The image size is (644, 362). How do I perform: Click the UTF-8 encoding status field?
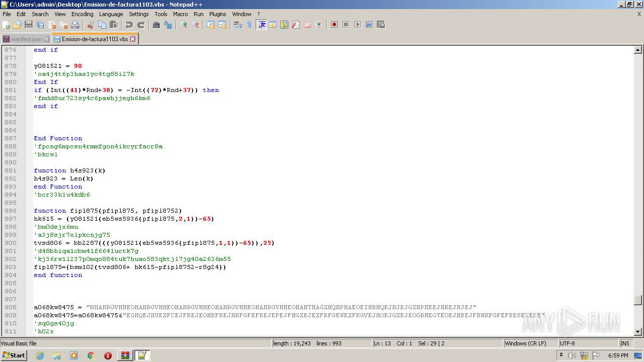click(588, 343)
